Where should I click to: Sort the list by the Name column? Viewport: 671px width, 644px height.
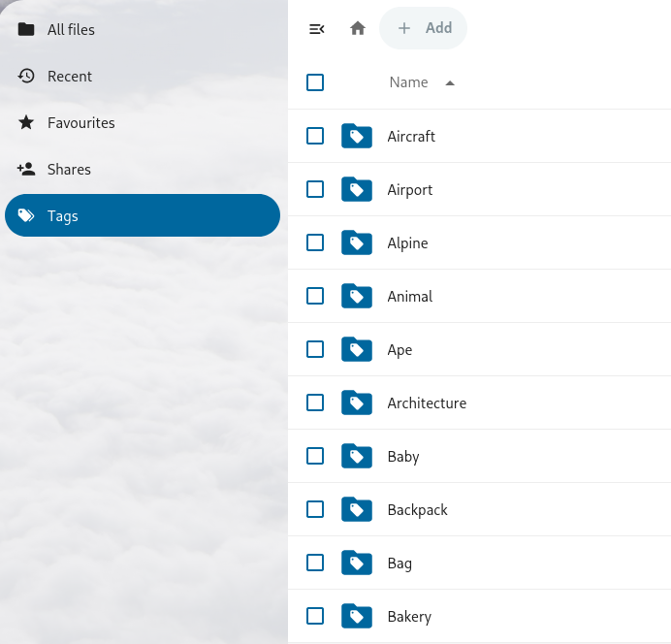coord(408,83)
